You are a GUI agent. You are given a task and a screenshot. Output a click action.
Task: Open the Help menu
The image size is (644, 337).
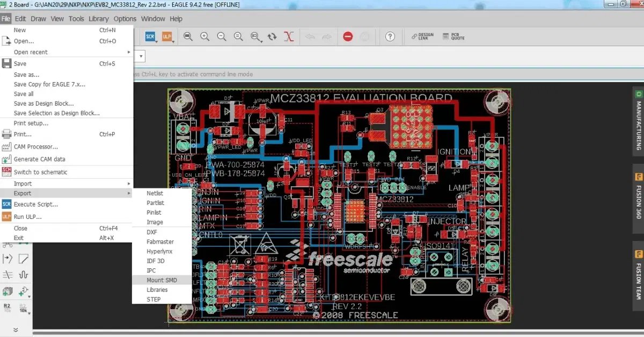click(176, 18)
